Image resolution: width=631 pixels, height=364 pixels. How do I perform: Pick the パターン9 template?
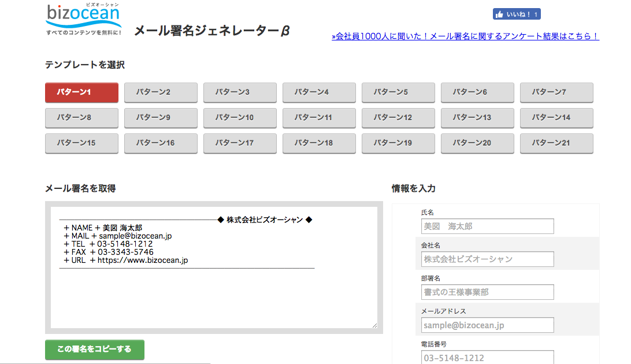click(161, 117)
